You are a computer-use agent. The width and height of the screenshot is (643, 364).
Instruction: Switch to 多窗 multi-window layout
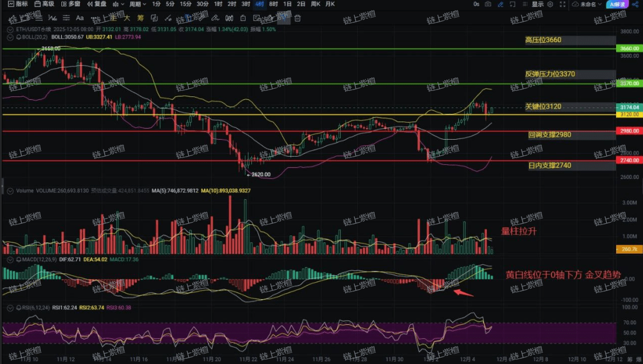click(71, 4)
